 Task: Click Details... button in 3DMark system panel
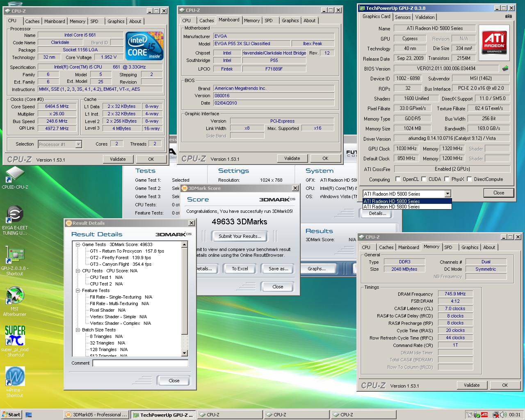[378, 213]
